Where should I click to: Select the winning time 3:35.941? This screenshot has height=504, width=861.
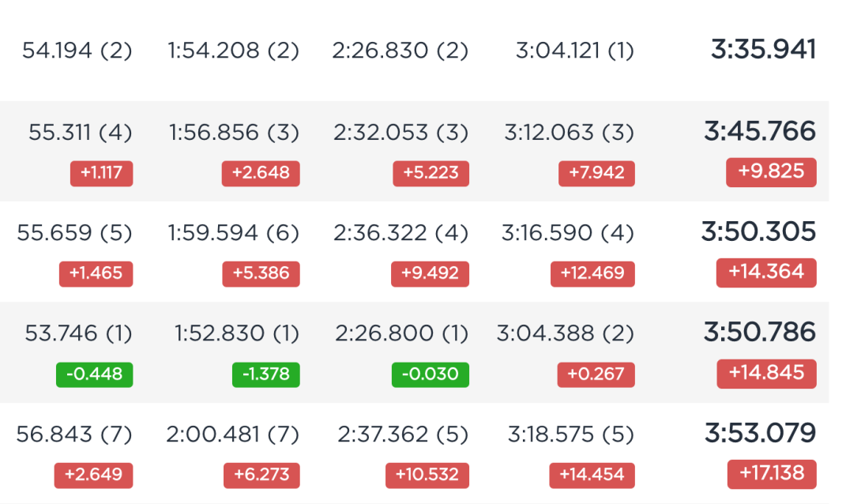pos(763,50)
